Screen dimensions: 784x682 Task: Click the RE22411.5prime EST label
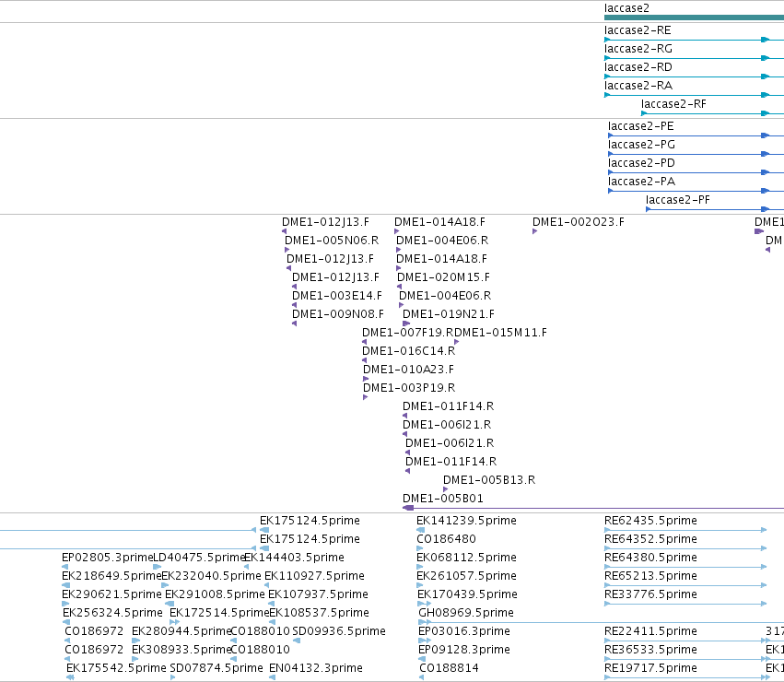pyautogui.click(x=650, y=631)
